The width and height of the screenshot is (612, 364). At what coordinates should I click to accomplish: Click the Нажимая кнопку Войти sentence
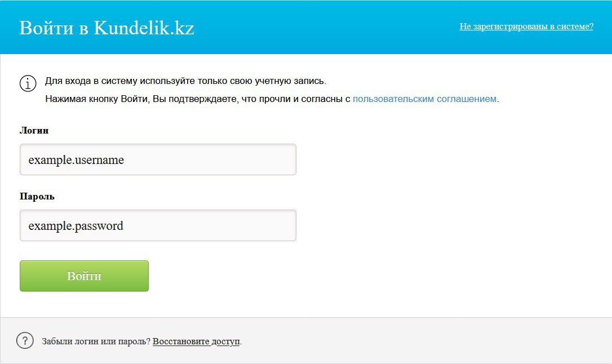click(x=272, y=99)
